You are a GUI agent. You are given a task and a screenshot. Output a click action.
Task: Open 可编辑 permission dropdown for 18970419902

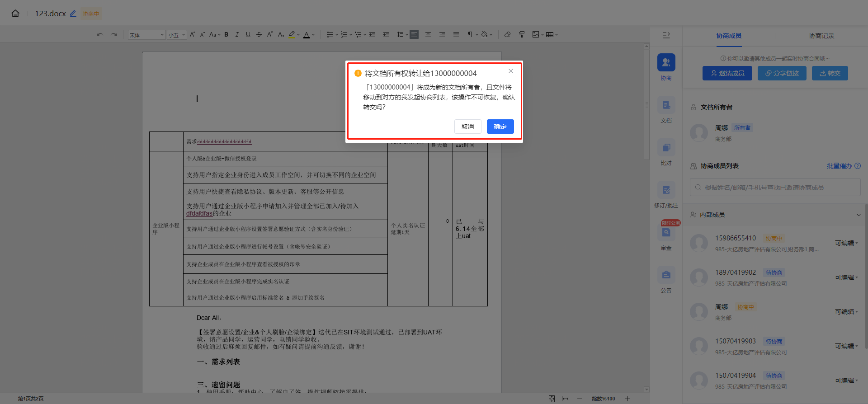tap(846, 277)
